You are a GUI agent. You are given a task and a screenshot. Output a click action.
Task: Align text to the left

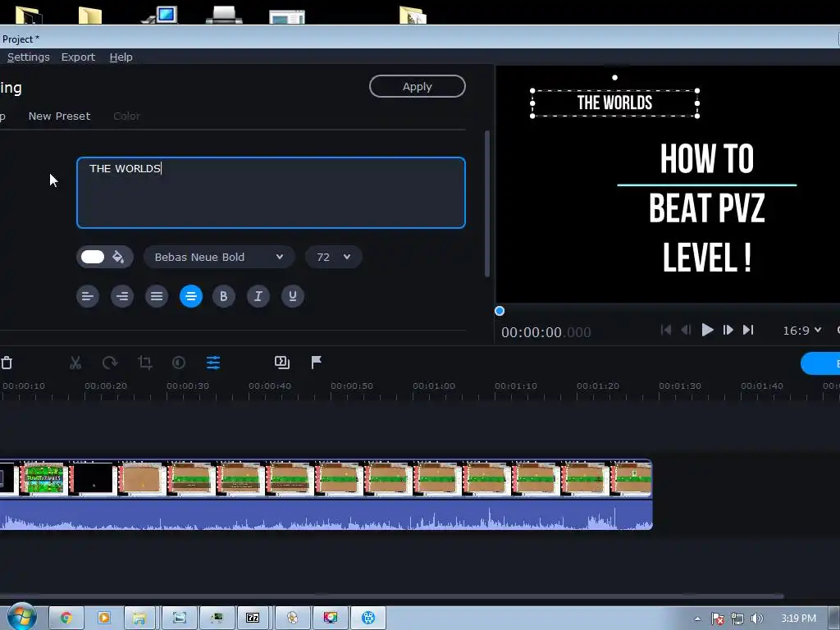coord(88,296)
